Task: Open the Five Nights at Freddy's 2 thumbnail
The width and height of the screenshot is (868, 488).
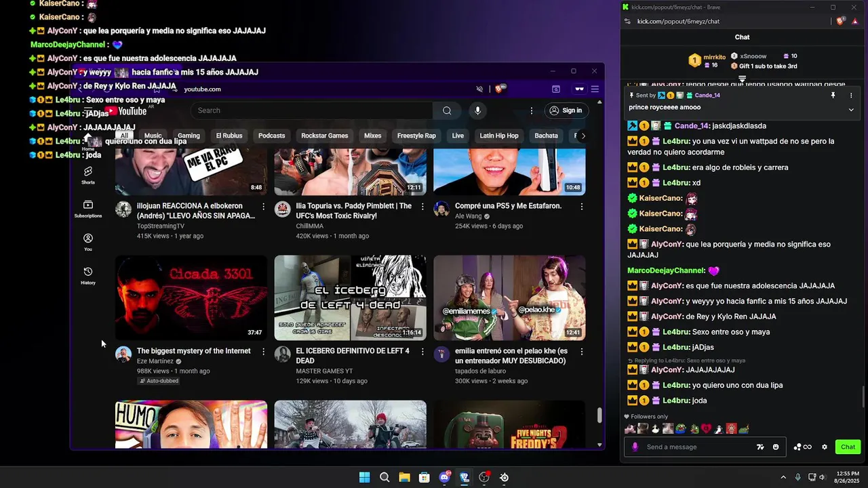Action: 509,424
